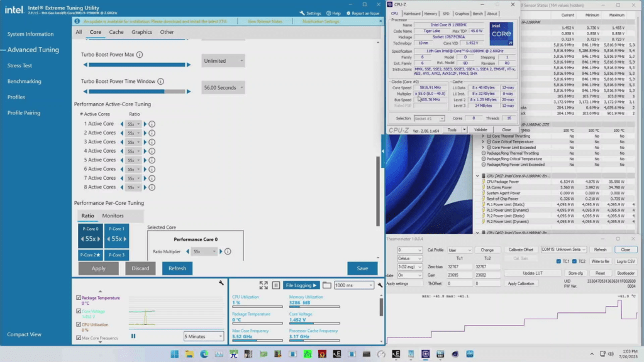Click info icon for Turbo Boost Power Time Window
This screenshot has height=362, width=644.
click(x=160, y=82)
